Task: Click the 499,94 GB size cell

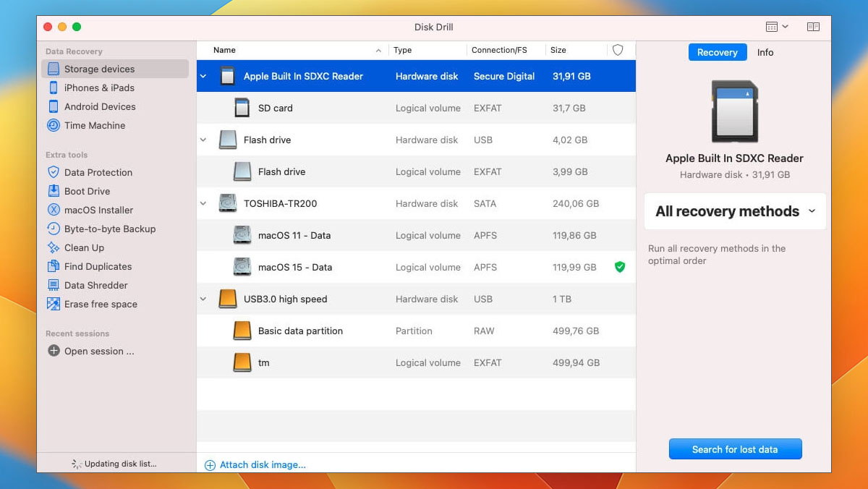Action: (x=576, y=362)
